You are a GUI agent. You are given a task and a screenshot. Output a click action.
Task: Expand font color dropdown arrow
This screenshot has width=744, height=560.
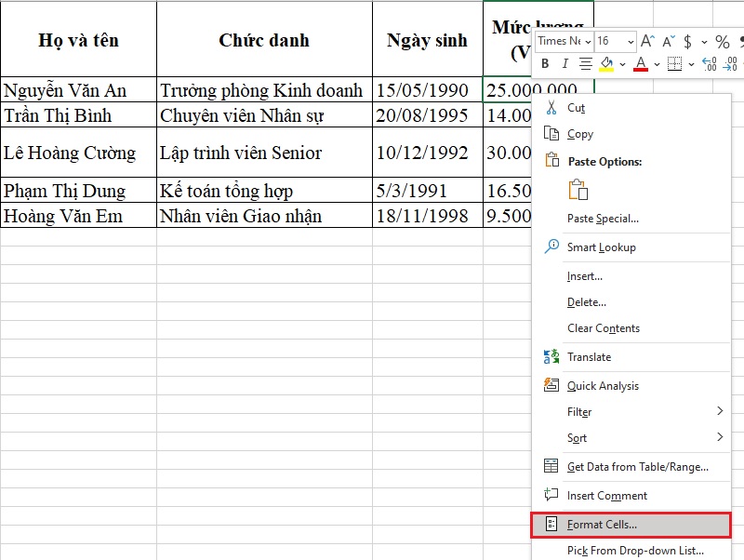657,64
